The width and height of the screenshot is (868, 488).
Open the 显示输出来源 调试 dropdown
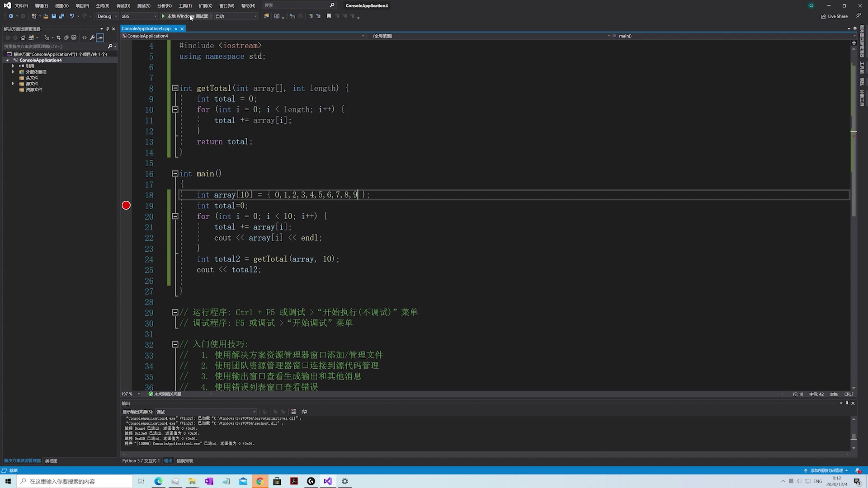206,412
